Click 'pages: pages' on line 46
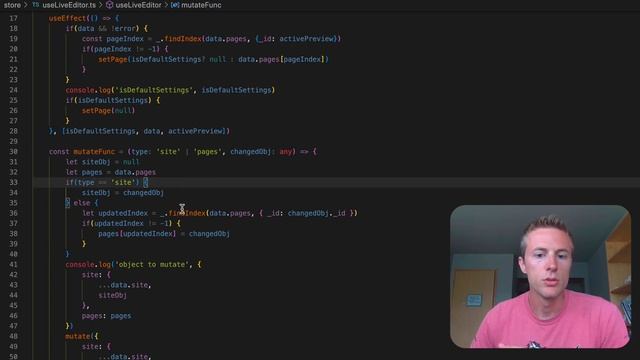This screenshot has width=640, height=360. pos(107,316)
